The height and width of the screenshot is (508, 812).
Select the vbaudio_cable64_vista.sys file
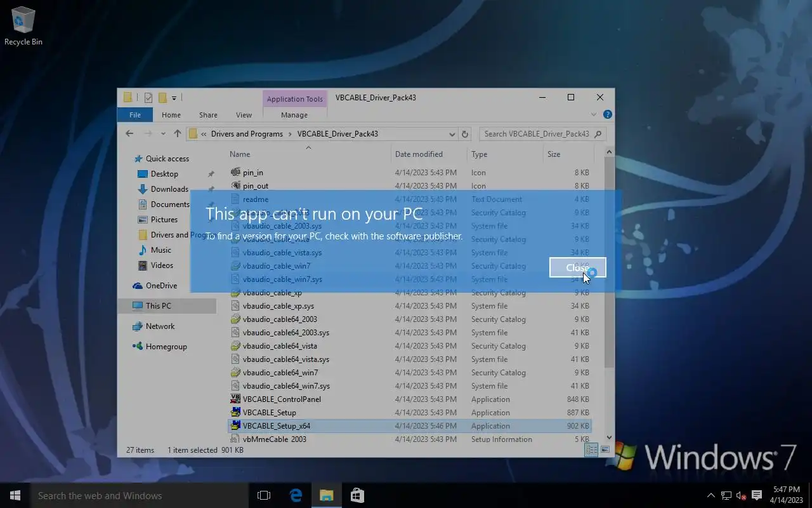(x=409, y=359)
